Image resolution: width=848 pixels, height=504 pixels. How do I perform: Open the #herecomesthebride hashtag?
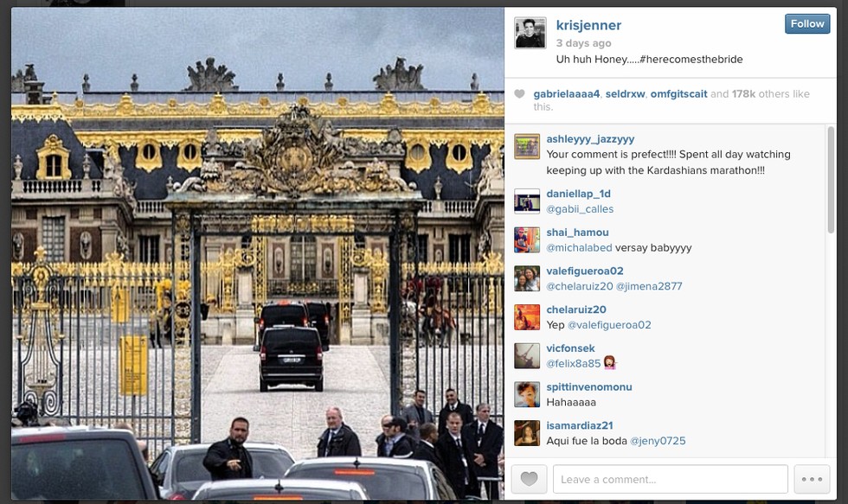[x=691, y=60]
